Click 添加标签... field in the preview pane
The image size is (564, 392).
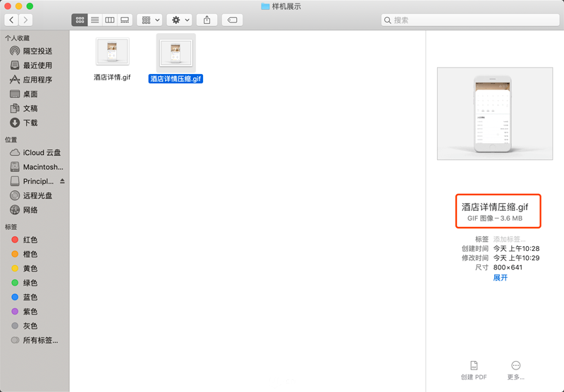tap(509, 239)
